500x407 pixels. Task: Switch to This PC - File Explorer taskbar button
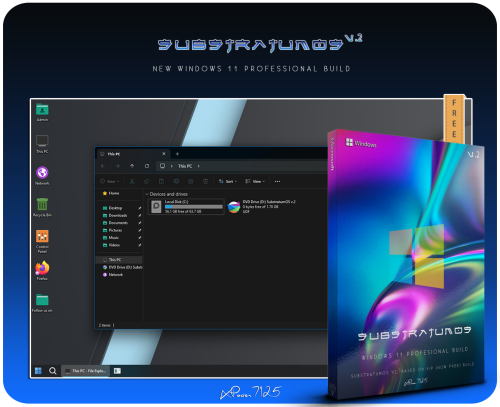coord(86,371)
